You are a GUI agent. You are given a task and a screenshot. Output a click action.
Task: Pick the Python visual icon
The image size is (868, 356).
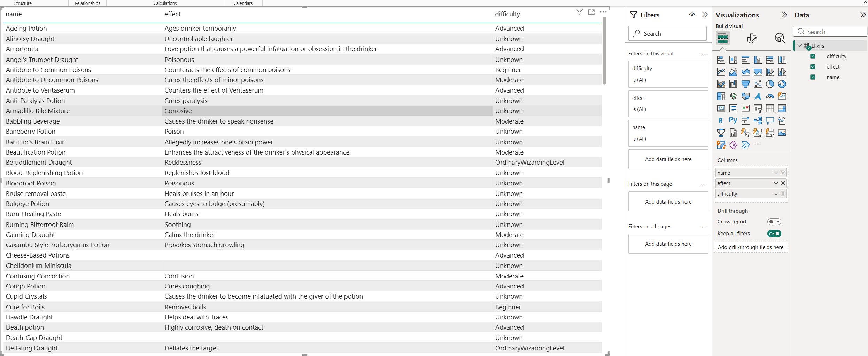[x=733, y=121]
